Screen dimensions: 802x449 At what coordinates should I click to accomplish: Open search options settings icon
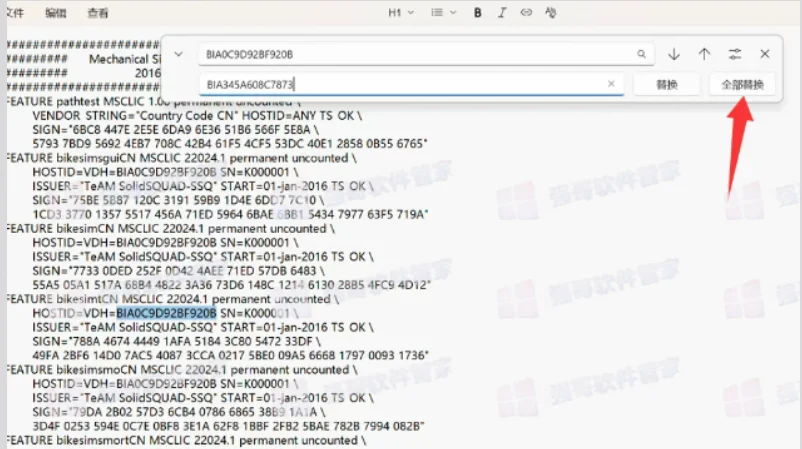tap(734, 54)
